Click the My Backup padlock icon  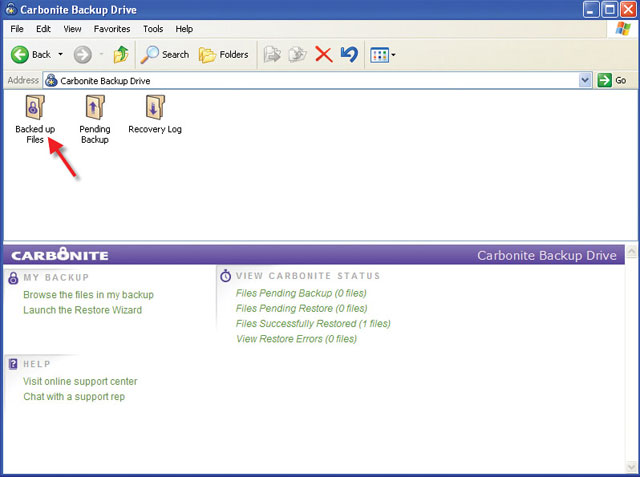tap(13, 278)
